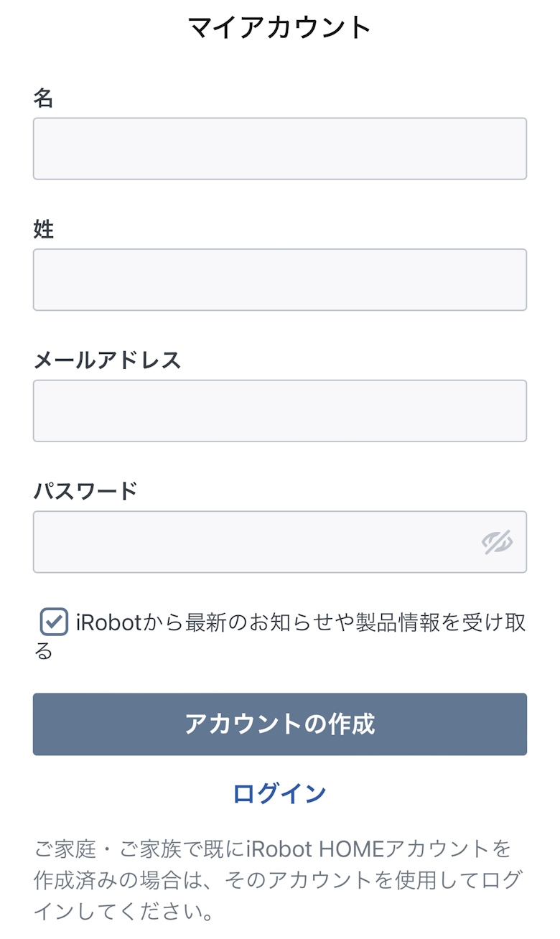Select the メールアドレス input field
560x939 pixels.
point(280,411)
